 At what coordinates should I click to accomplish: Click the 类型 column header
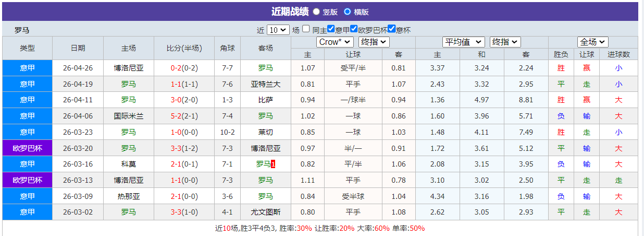pyautogui.click(x=28, y=48)
